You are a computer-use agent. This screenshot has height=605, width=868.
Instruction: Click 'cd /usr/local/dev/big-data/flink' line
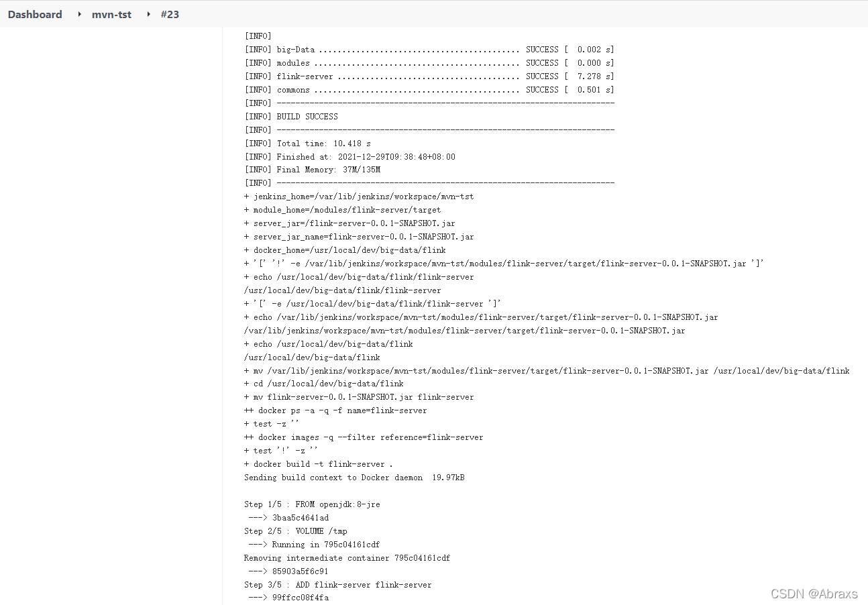324,384
